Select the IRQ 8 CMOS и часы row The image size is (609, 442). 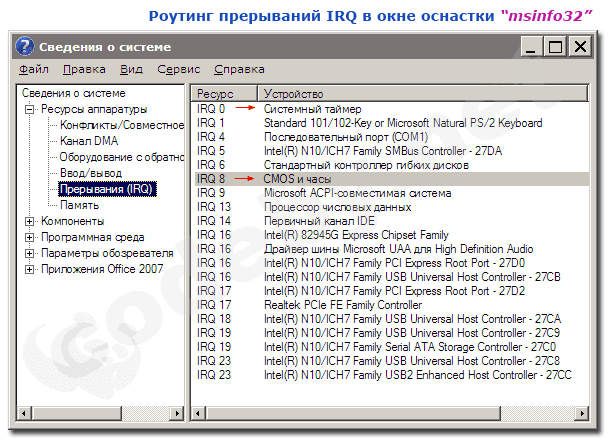coord(300,178)
